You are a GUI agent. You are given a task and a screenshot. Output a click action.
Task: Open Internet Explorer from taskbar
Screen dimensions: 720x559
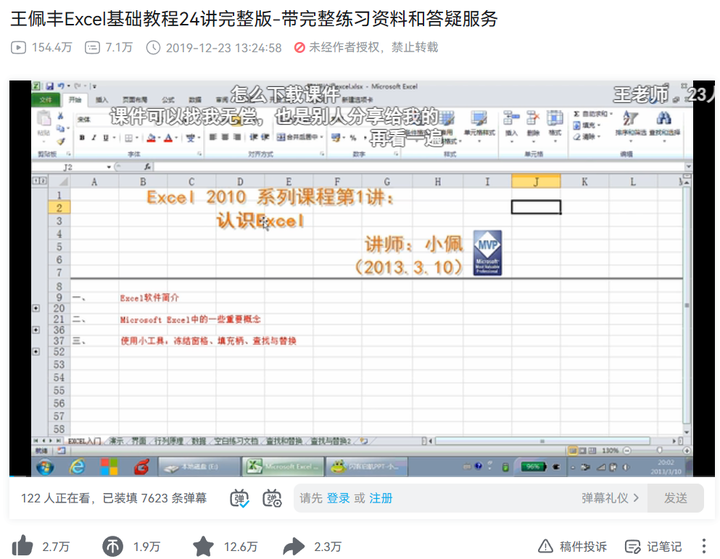[77, 467]
